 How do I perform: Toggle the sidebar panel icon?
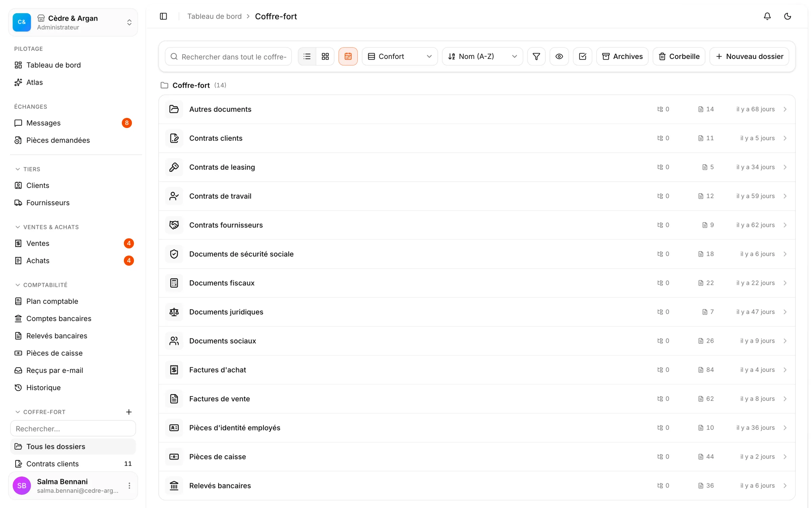(x=163, y=16)
